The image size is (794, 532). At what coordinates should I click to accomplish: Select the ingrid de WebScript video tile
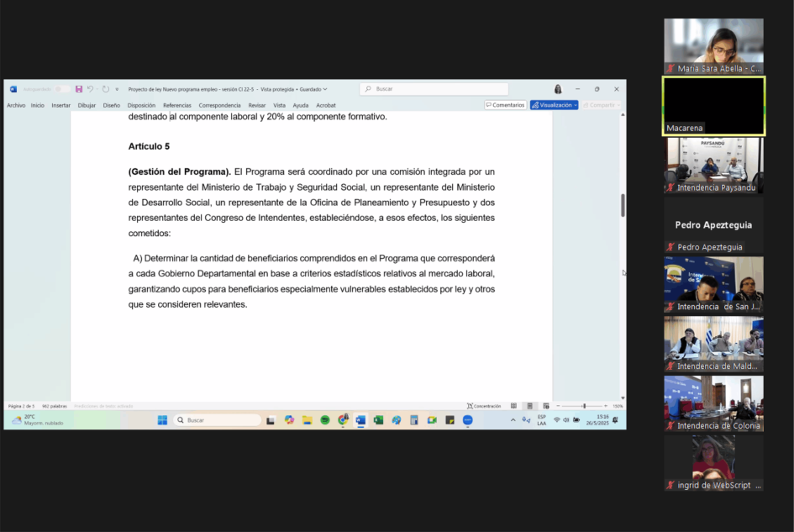[713, 462]
